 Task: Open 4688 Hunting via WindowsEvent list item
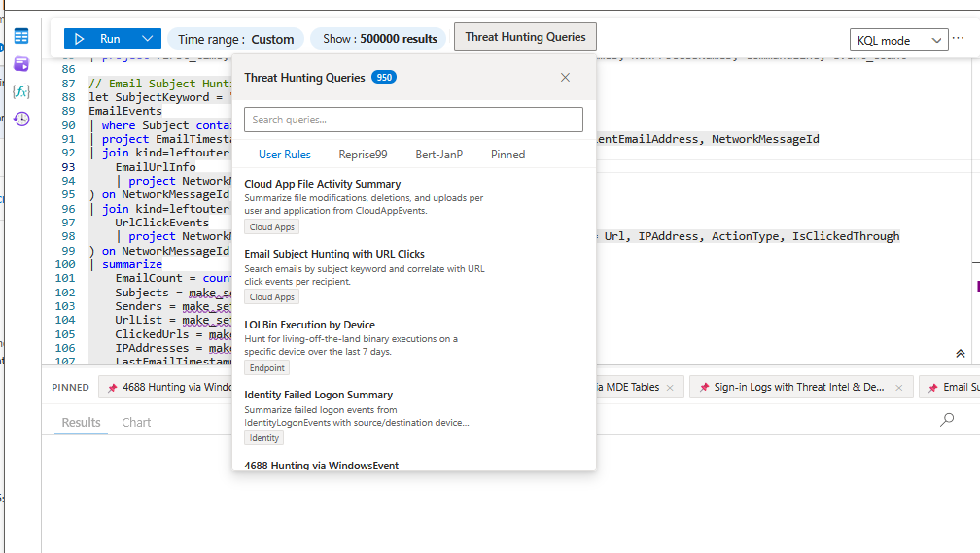(321, 465)
